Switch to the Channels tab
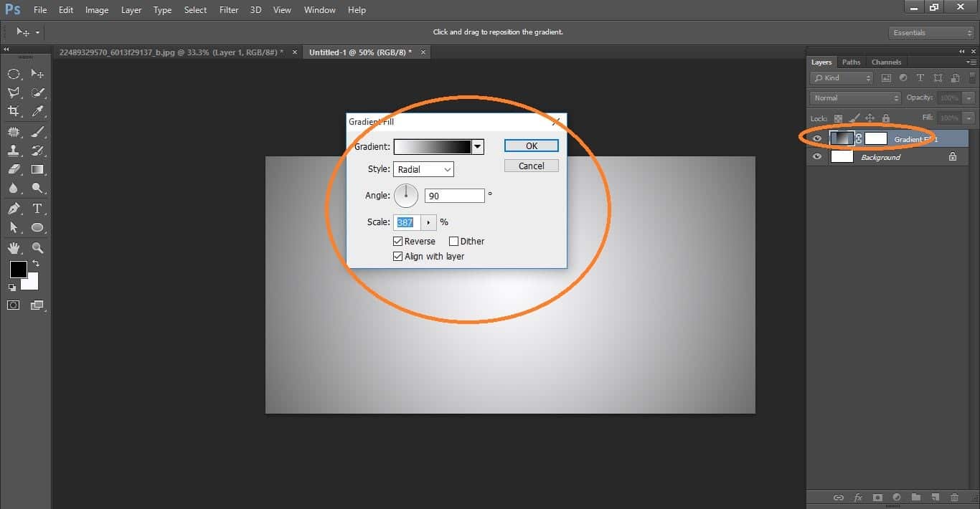This screenshot has height=509, width=980. tap(886, 62)
